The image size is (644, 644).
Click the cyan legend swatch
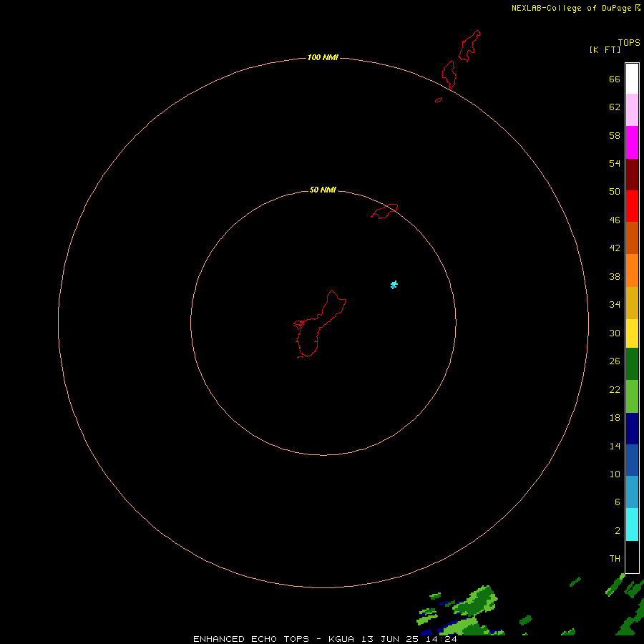(632, 524)
